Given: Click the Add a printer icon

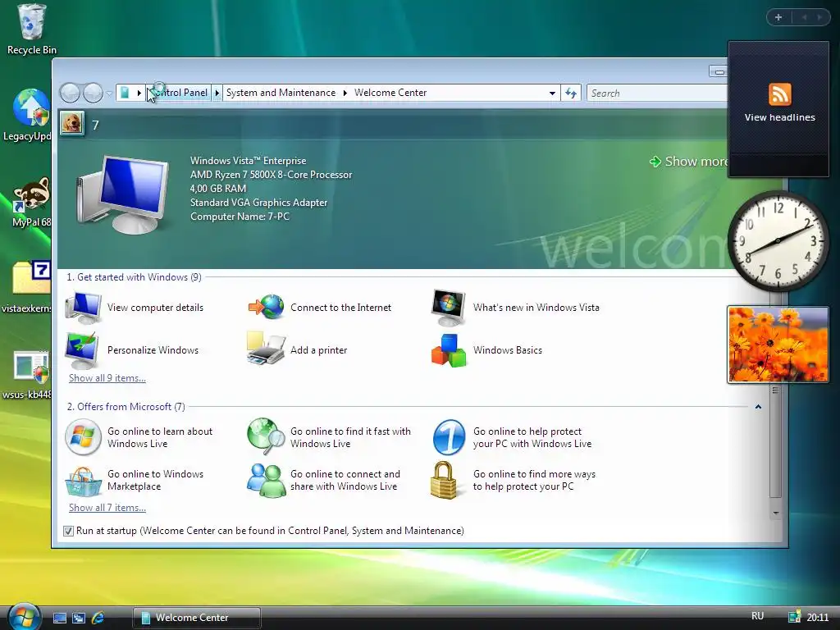Looking at the screenshot, I should point(266,349).
